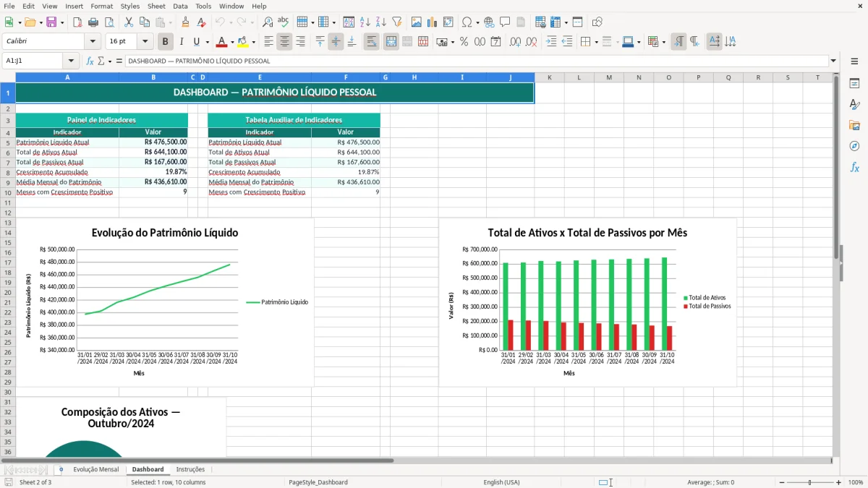
Task: Open the File menu
Action: (9, 6)
